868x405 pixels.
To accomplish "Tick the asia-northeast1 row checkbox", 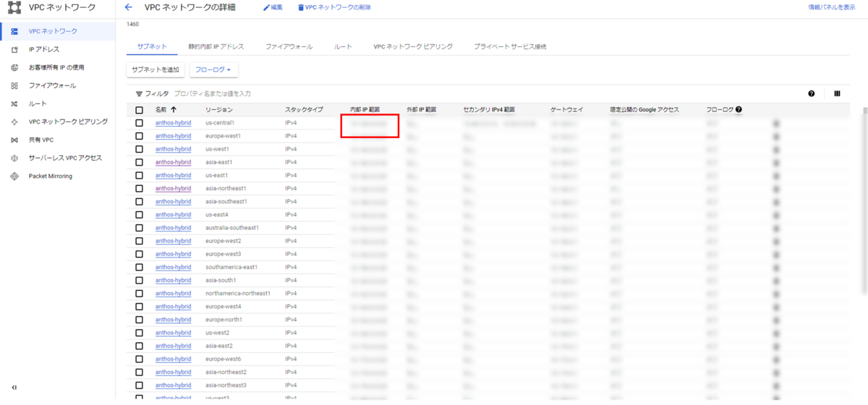I will [139, 188].
